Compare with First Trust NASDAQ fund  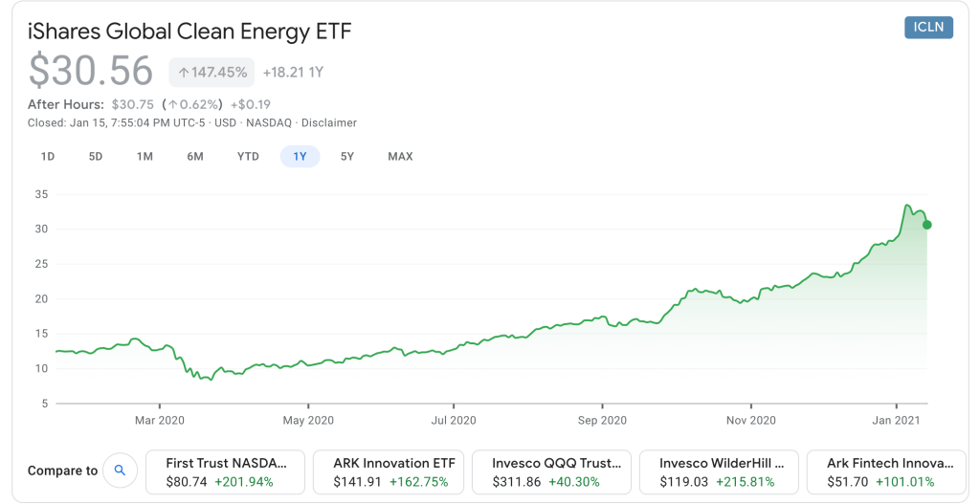[225, 471]
